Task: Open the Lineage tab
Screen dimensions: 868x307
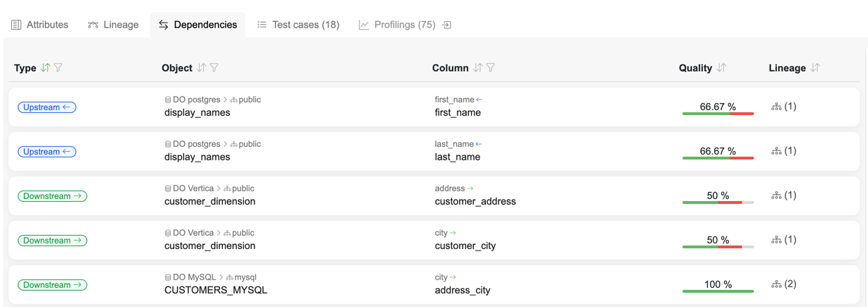Action: (x=113, y=25)
